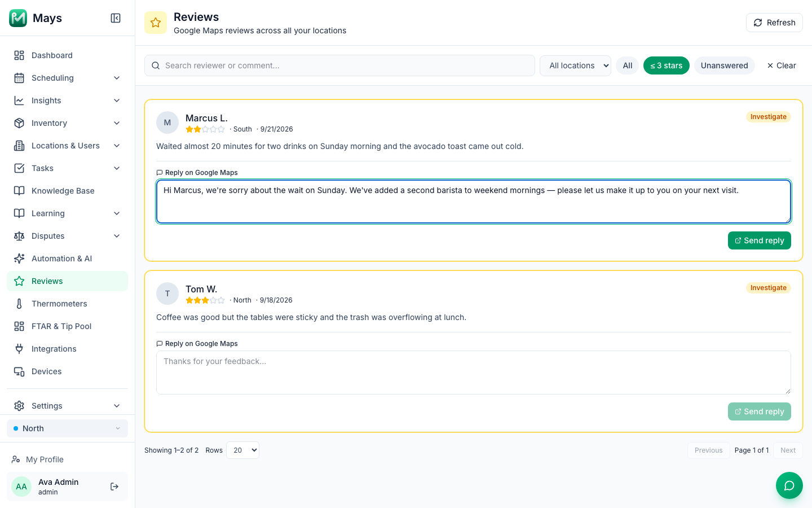Toggle the ≤ 3 stars filter

pos(667,65)
